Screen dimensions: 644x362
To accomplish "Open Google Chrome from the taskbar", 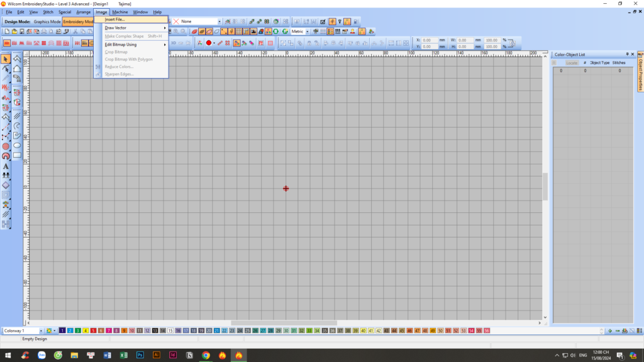I will 206,355.
